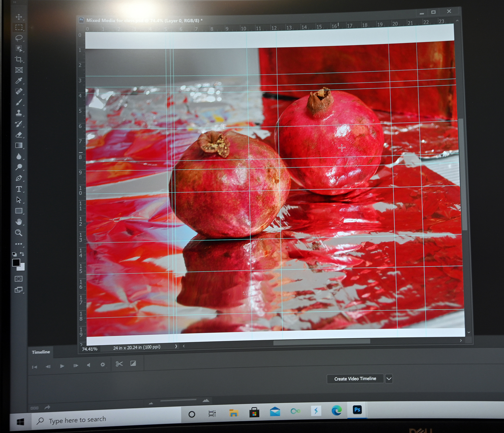Change the screen mode

[18, 290]
